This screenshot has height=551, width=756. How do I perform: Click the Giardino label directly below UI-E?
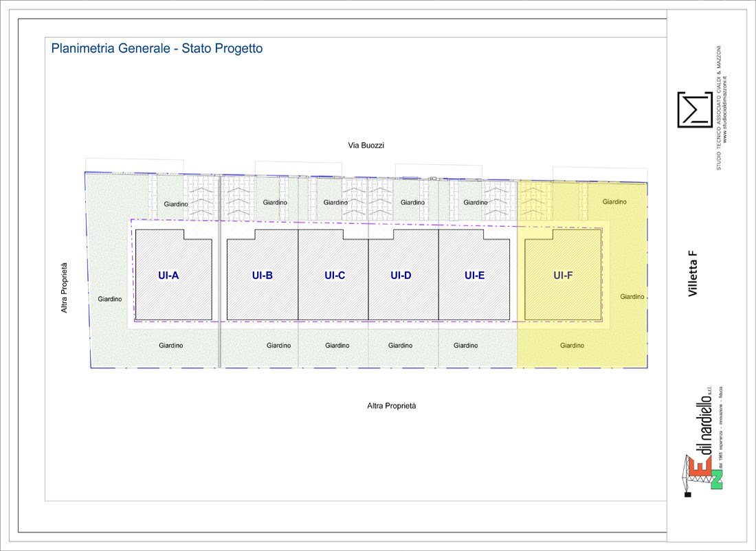tap(466, 345)
